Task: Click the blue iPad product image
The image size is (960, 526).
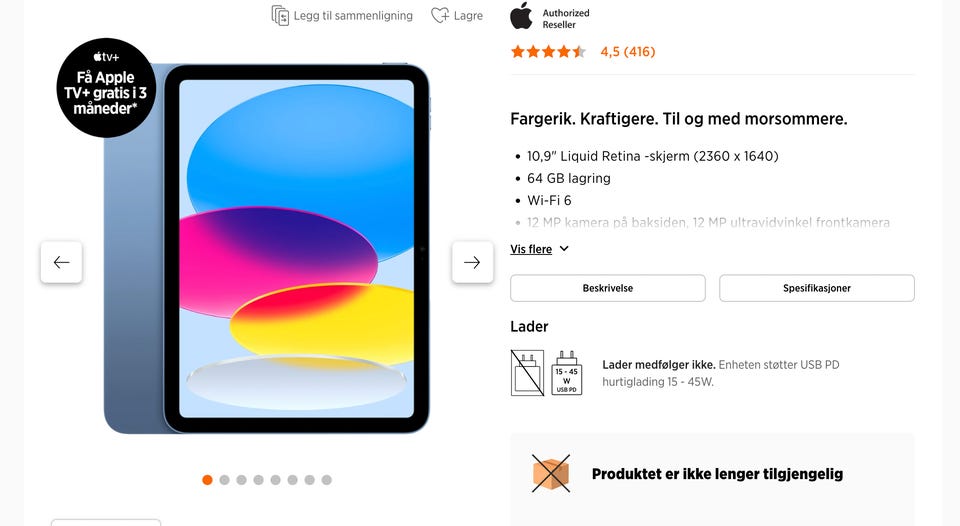Action: click(267, 249)
